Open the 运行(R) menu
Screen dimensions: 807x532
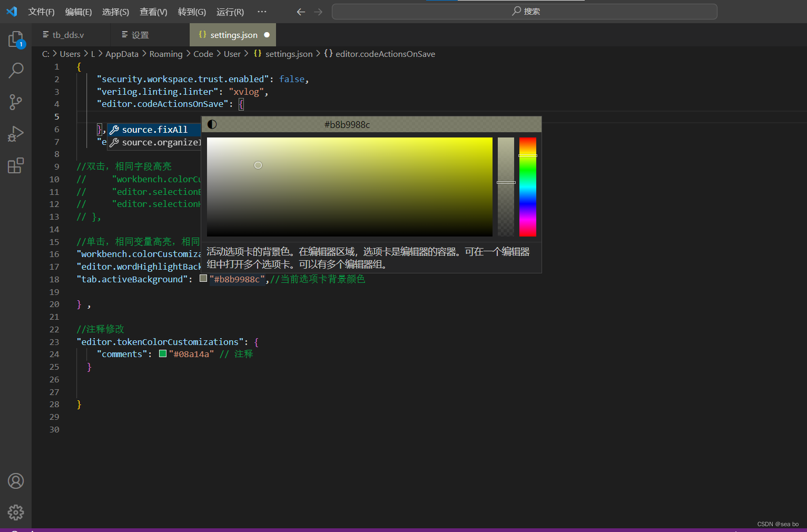click(x=230, y=12)
